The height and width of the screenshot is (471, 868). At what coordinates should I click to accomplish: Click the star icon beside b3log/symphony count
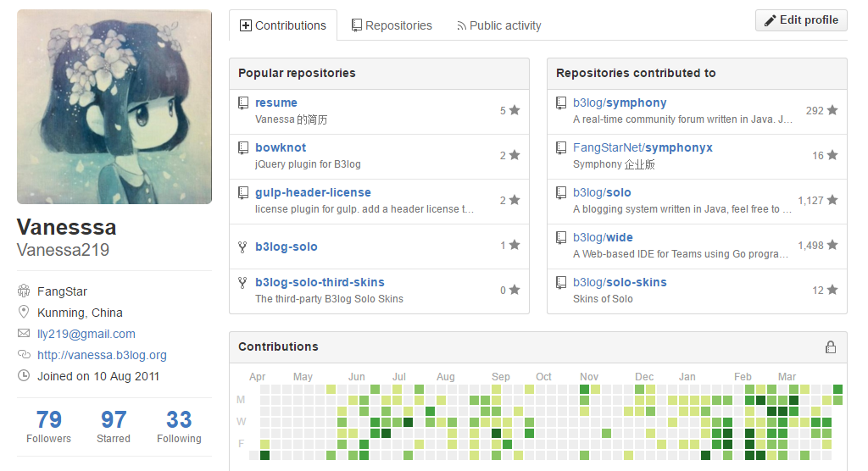point(832,111)
